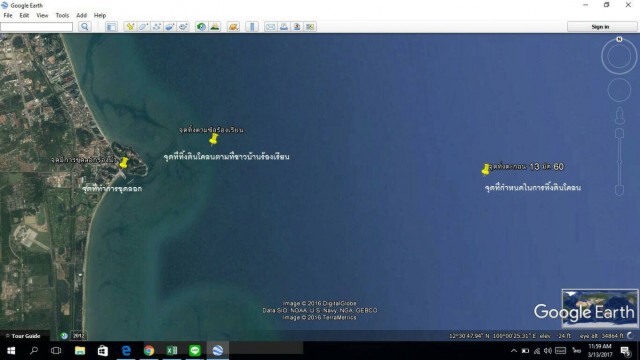Toggle the sidebar panel button
The width and height of the screenshot is (640, 360).
tap(111, 27)
